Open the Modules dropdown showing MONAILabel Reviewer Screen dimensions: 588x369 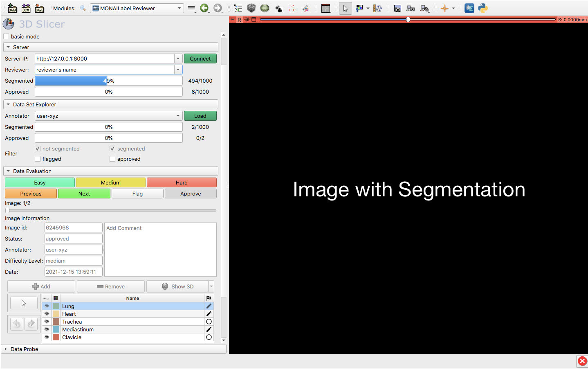click(137, 8)
